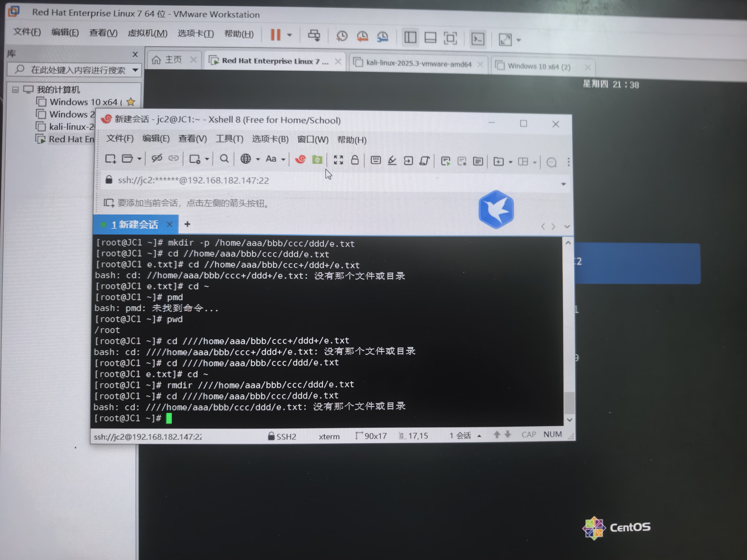Click the lock screen padlock icon
747x560 pixels.
pyautogui.click(x=355, y=160)
